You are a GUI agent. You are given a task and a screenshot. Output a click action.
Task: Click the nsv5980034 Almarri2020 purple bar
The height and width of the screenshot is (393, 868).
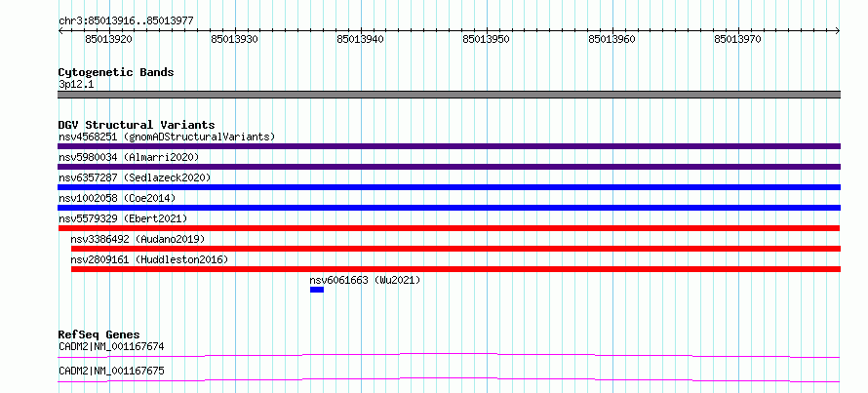449,167
